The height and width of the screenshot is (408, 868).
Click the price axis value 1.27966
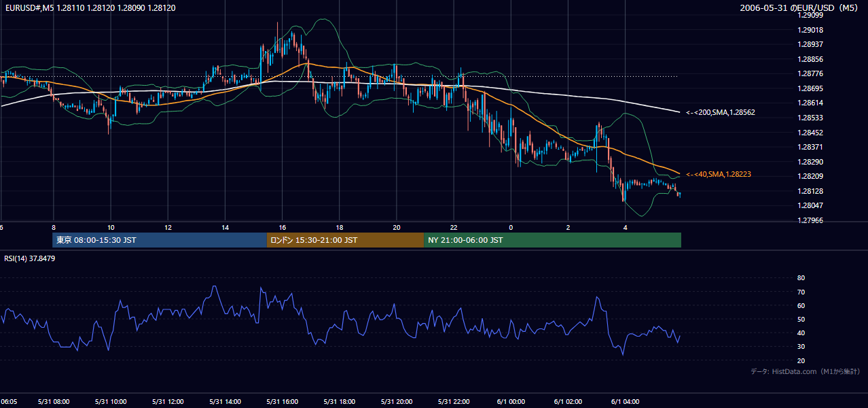(x=810, y=220)
